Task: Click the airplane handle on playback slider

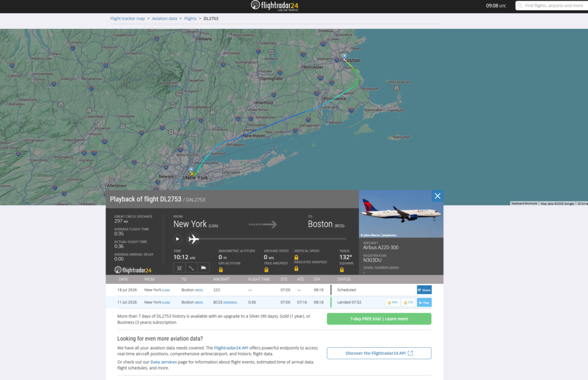Action: tap(193, 239)
